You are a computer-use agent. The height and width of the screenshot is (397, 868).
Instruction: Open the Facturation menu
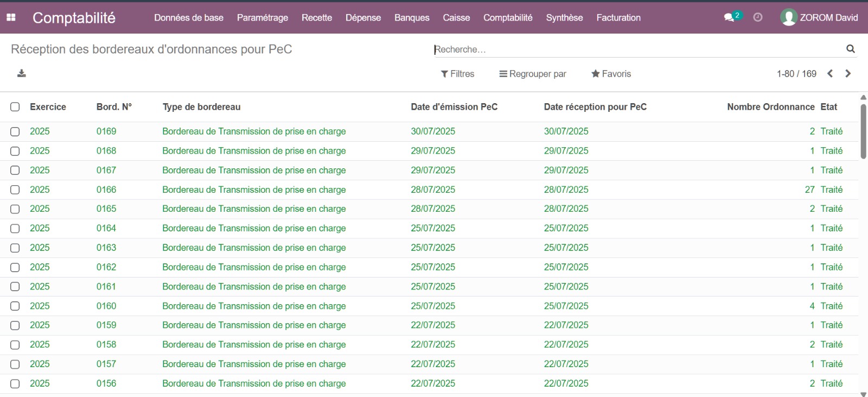[x=618, y=17]
